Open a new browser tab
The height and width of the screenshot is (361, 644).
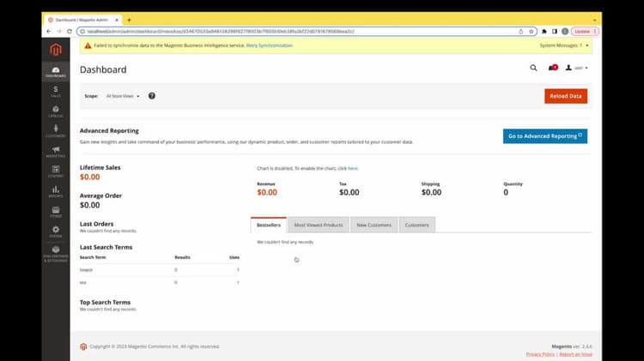129,20
